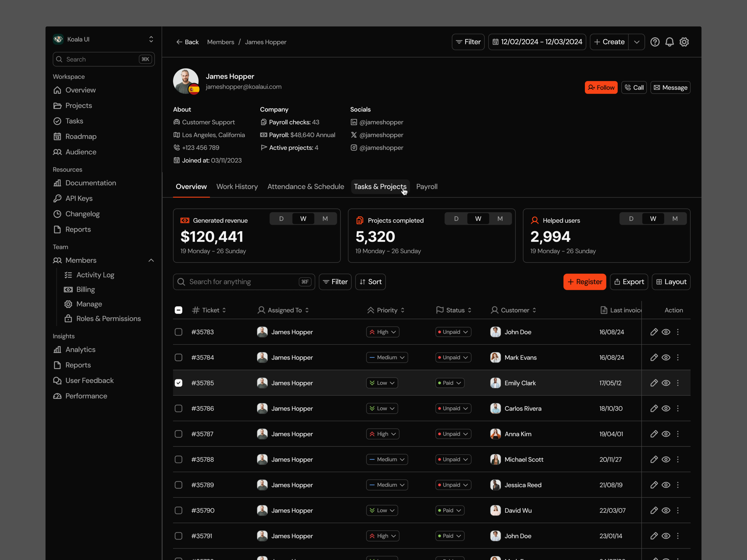Check the checkbox for ticket #35783

pyautogui.click(x=178, y=332)
